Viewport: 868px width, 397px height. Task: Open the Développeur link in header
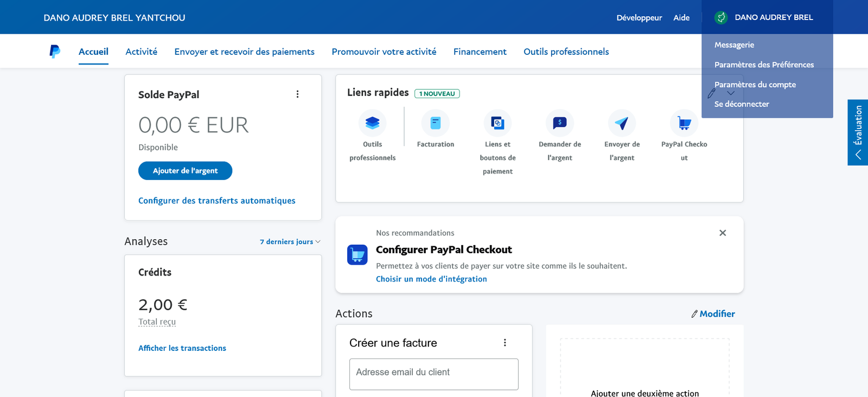coord(639,17)
